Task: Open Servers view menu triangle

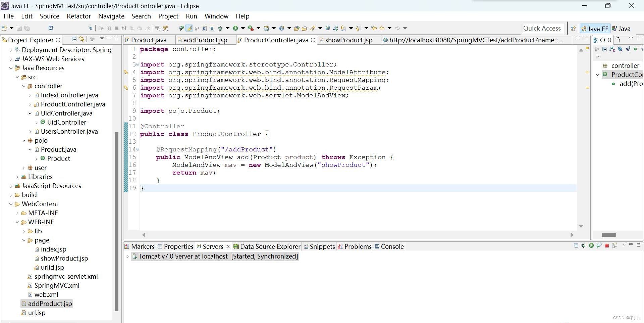Action: click(624, 245)
